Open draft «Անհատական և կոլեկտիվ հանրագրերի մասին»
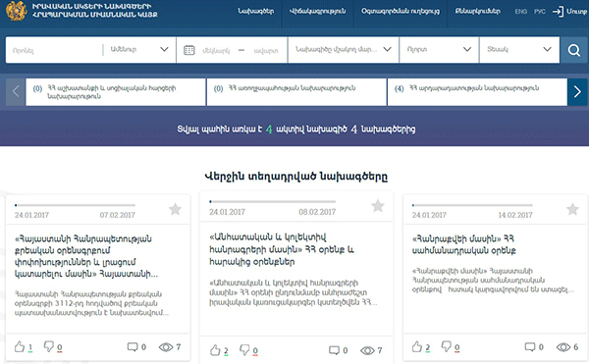 (282, 249)
